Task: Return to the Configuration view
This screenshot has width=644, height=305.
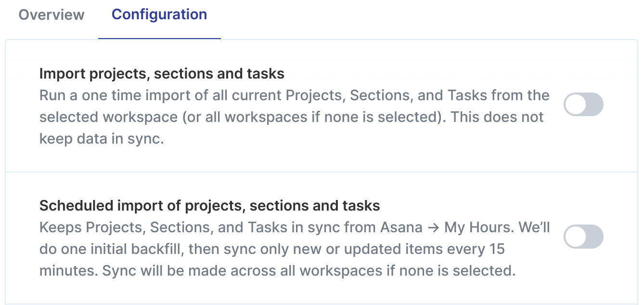Action: click(159, 15)
